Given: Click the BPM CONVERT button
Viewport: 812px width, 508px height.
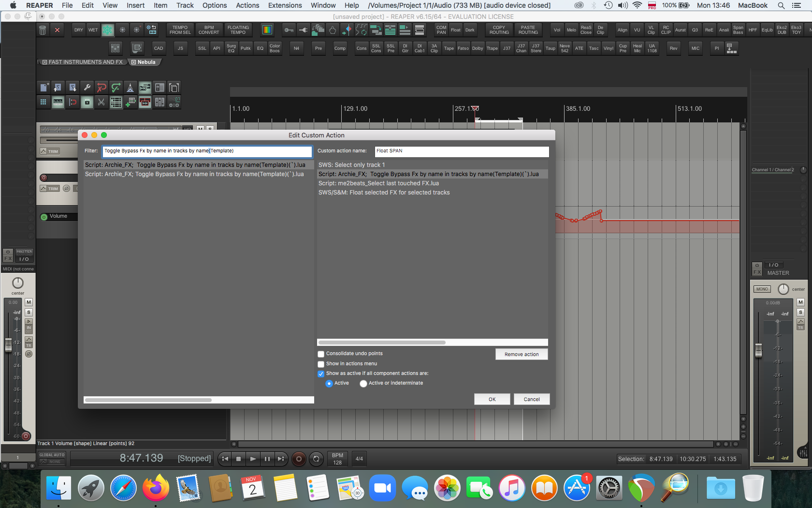Looking at the screenshot, I should 209,30.
